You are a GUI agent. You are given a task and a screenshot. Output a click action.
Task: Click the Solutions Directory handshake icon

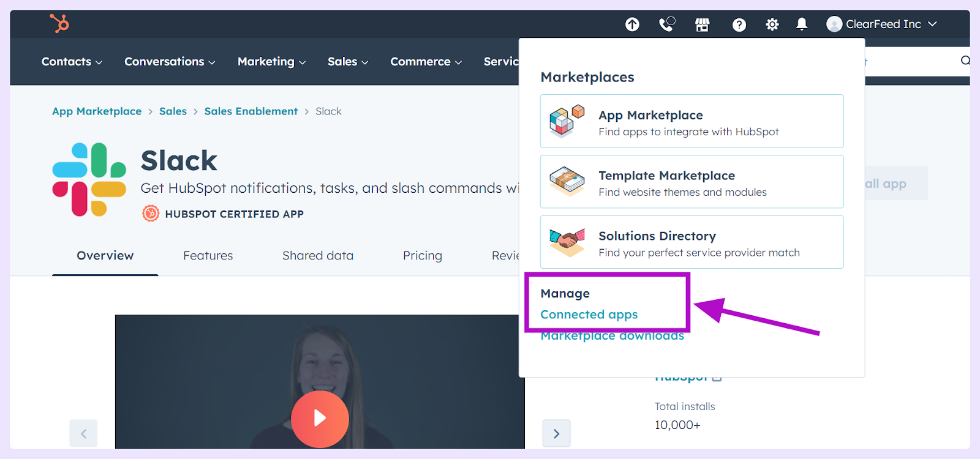567,242
